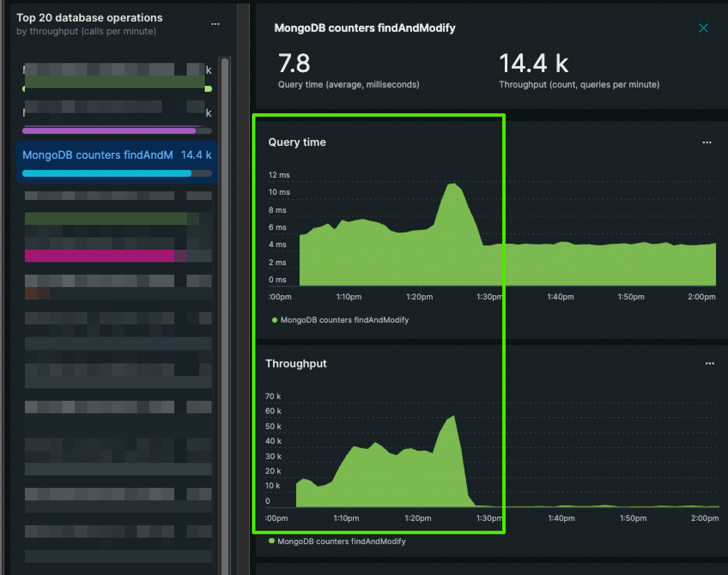The width and height of the screenshot is (728, 575).
Task: Click the 14.4 k value in the selected list row
Action: pyautogui.click(x=196, y=155)
